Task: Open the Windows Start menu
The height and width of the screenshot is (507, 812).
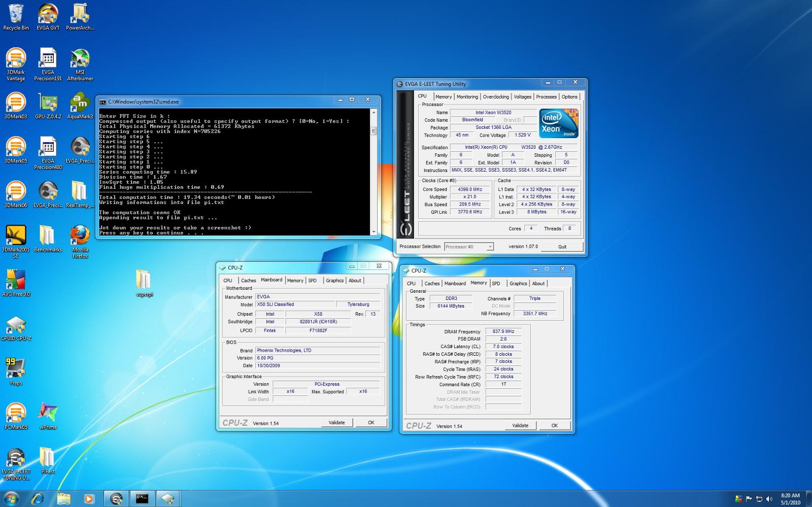Action: (11, 498)
